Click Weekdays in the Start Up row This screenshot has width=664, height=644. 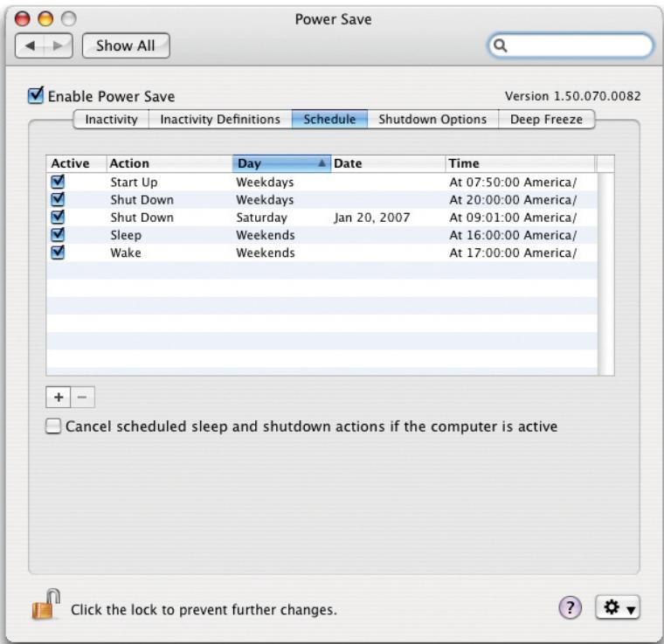click(x=265, y=182)
